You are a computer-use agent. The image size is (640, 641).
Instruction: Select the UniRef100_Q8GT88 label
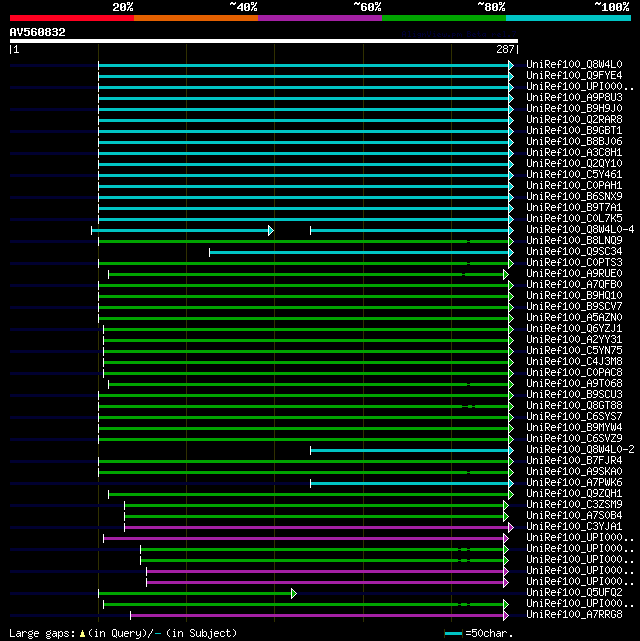click(x=574, y=406)
